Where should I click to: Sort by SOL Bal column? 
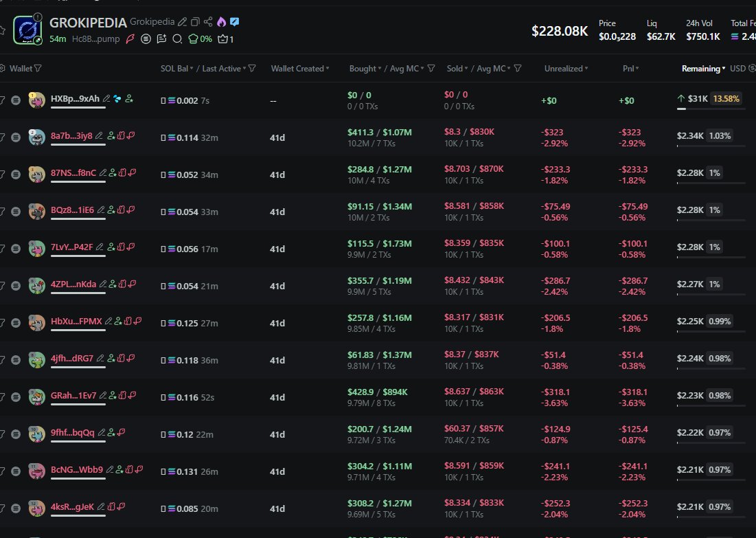pos(176,69)
